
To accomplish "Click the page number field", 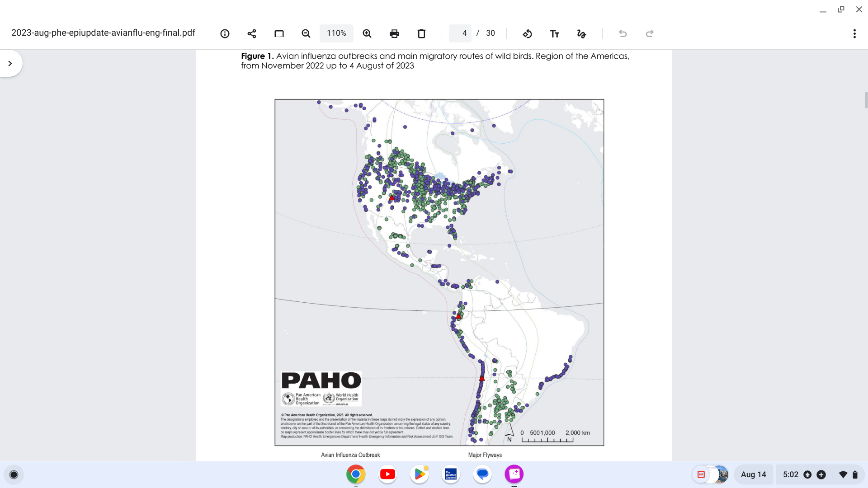I will point(460,33).
